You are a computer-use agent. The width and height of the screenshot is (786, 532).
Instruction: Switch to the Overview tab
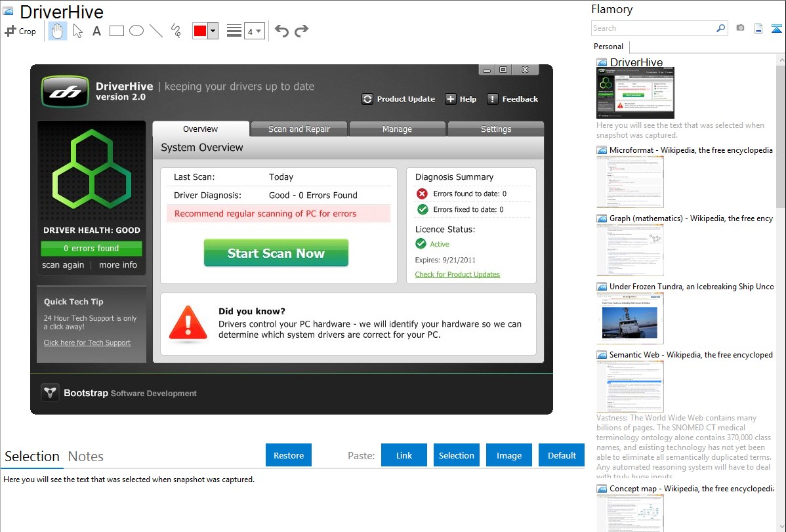201,129
